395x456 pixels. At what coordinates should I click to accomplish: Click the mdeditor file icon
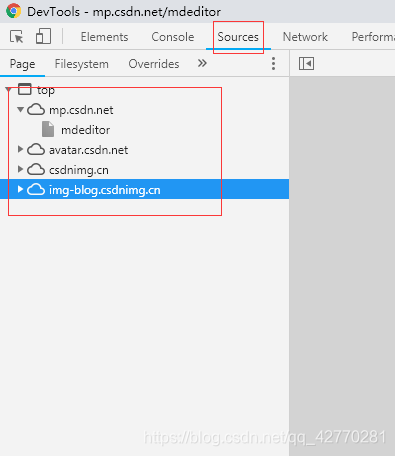click(x=48, y=129)
